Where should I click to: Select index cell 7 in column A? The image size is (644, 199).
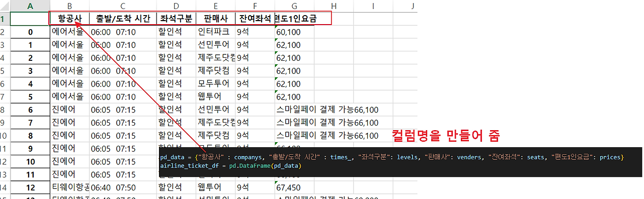(30, 123)
